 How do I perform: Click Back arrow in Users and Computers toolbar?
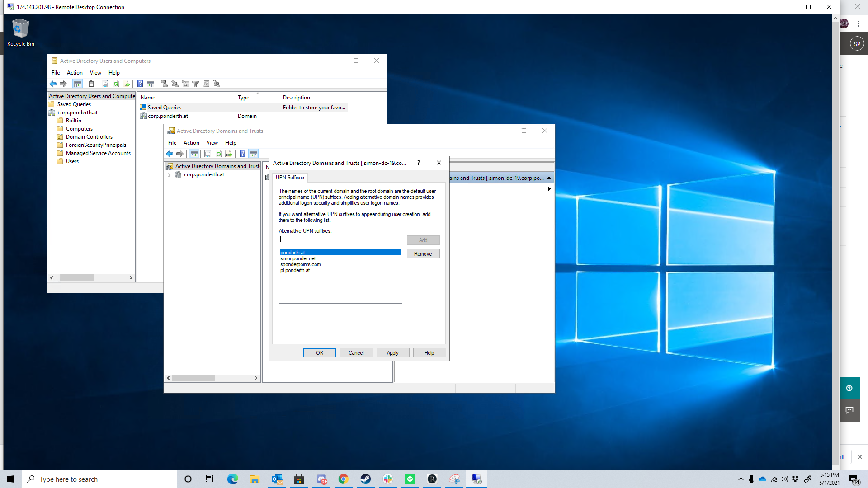(53, 84)
